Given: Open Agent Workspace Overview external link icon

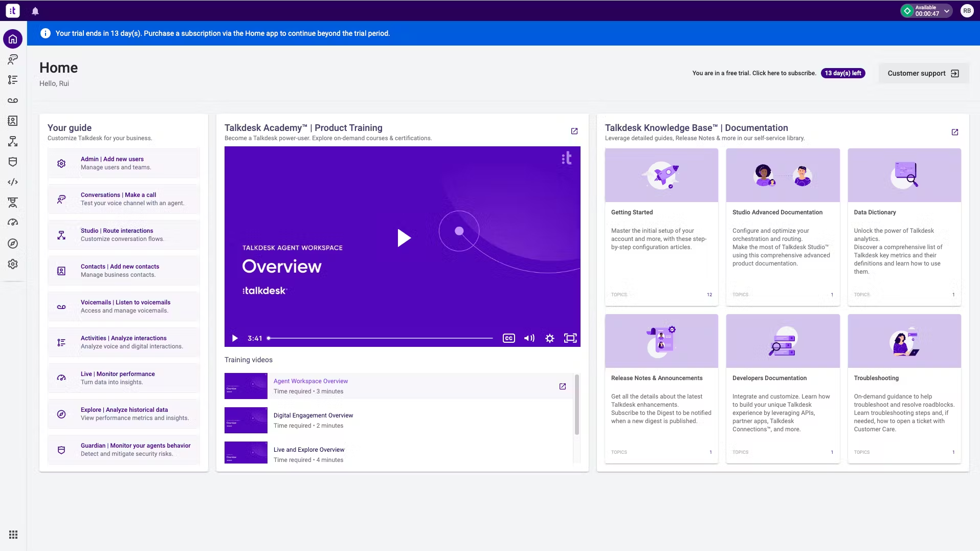Looking at the screenshot, I should click(563, 386).
